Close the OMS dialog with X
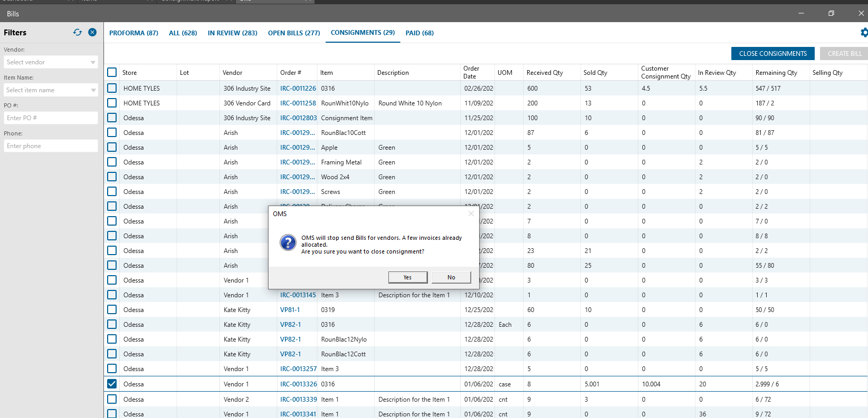868x418 pixels. pos(471,213)
